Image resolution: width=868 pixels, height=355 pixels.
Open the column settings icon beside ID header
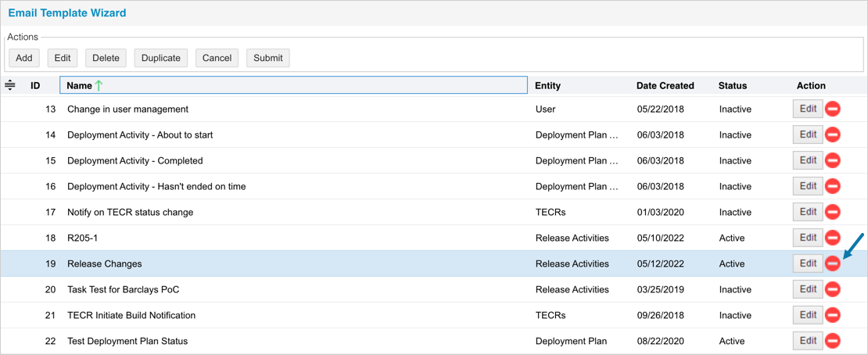[x=10, y=85]
